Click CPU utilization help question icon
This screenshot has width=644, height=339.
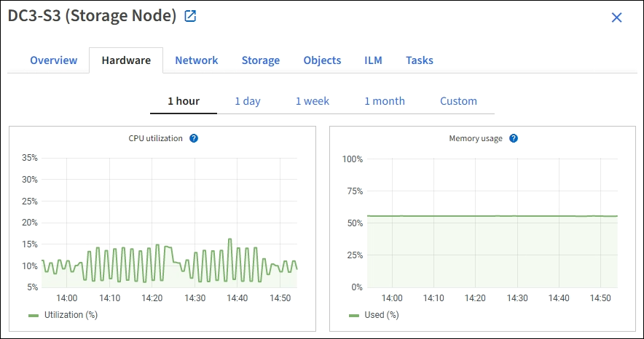(x=194, y=138)
